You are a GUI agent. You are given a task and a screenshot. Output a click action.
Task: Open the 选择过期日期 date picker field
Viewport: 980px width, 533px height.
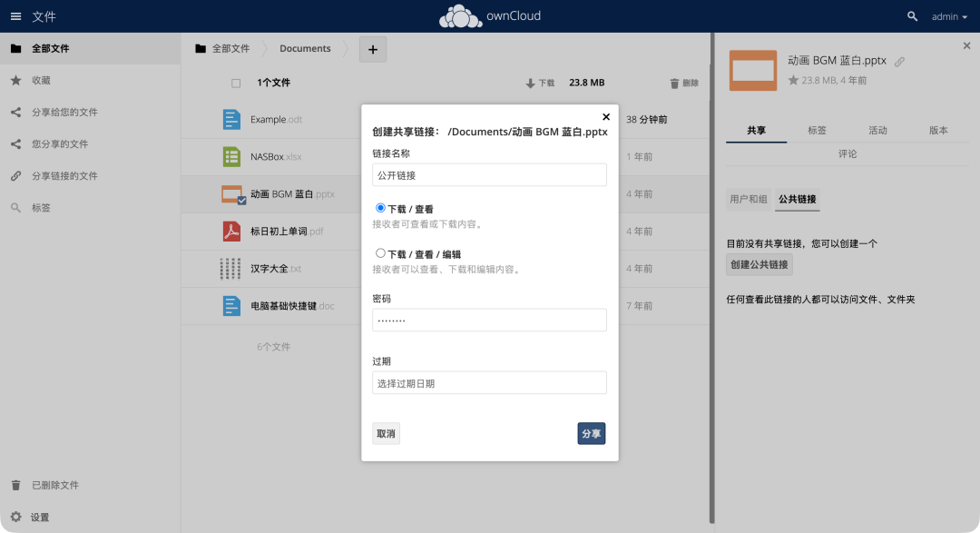489,383
